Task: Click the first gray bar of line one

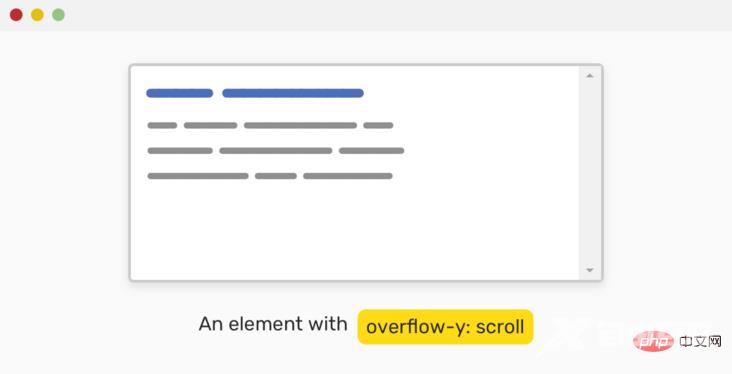Action: tap(162, 125)
